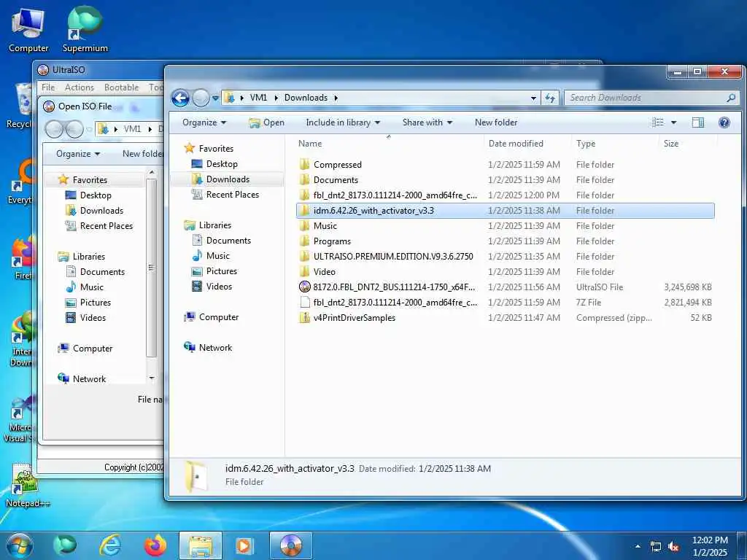747x560 pixels.
Task: Sort files by the Size column
Action: click(687, 144)
